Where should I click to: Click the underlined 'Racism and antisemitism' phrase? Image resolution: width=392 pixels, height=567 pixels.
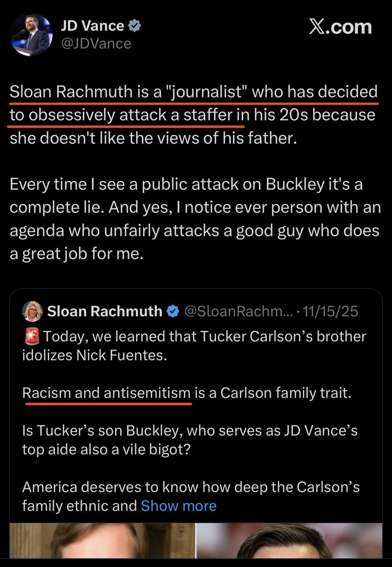(107, 393)
